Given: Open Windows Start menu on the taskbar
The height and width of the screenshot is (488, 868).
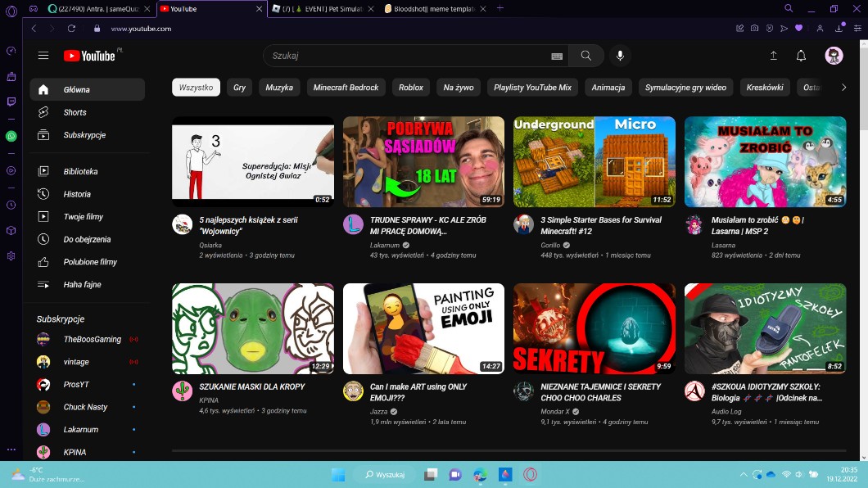Looking at the screenshot, I should (x=338, y=475).
